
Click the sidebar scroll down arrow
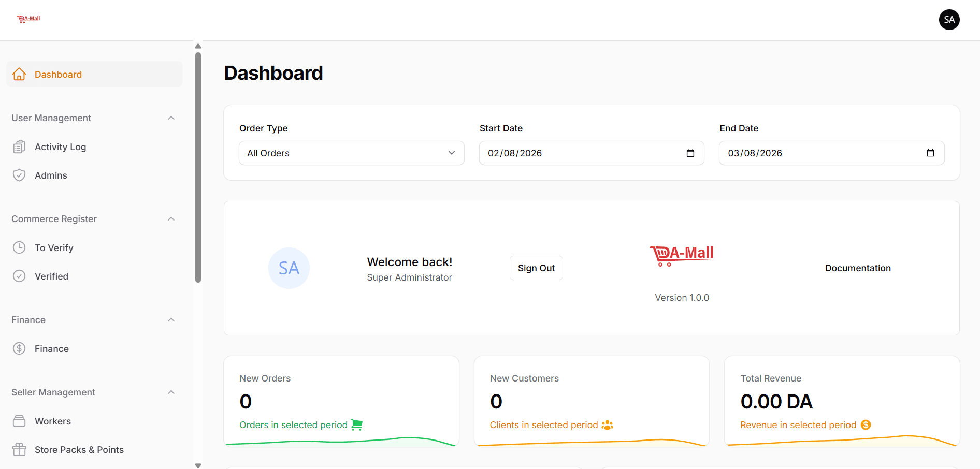(198, 465)
